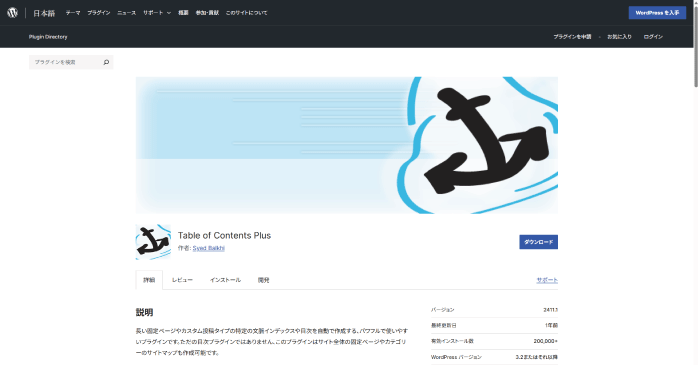
Task: Click the WordPress logo icon
Action: (12, 12)
